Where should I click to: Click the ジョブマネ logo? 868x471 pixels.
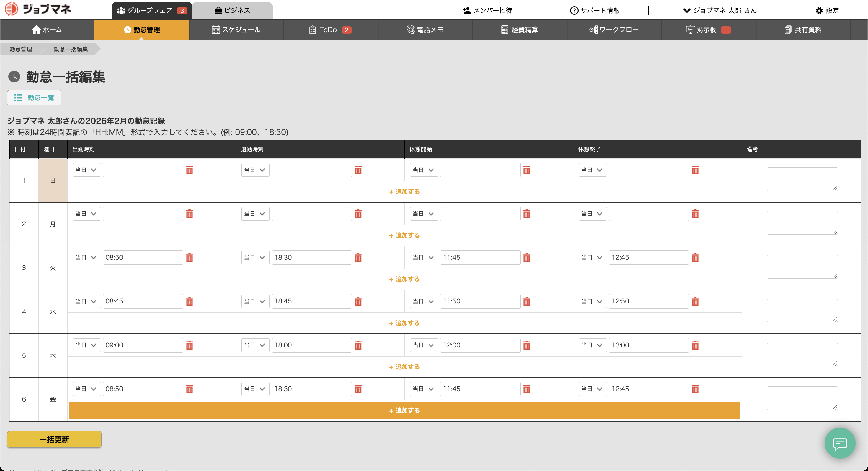pyautogui.click(x=38, y=9)
